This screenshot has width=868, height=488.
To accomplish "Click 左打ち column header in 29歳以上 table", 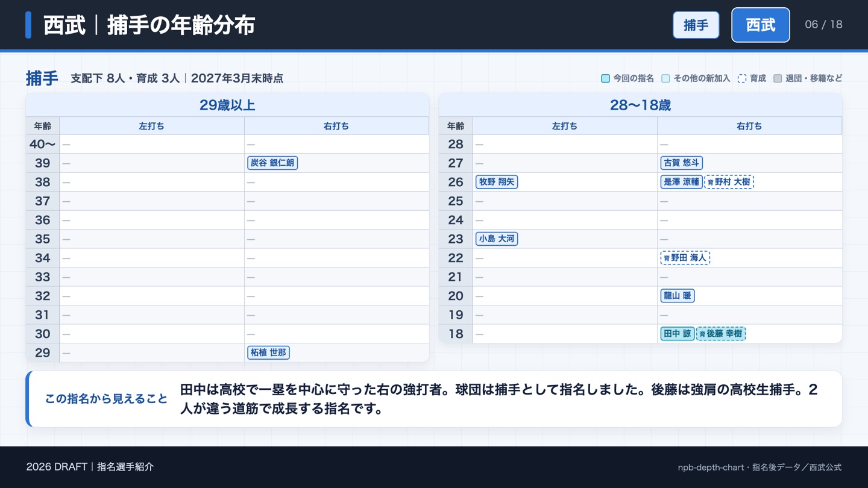I will point(152,126).
